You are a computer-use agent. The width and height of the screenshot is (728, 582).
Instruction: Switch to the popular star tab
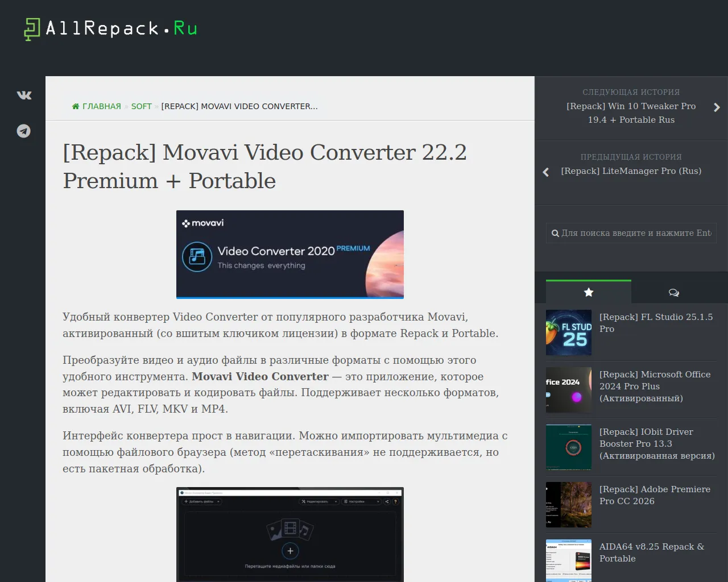point(589,292)
